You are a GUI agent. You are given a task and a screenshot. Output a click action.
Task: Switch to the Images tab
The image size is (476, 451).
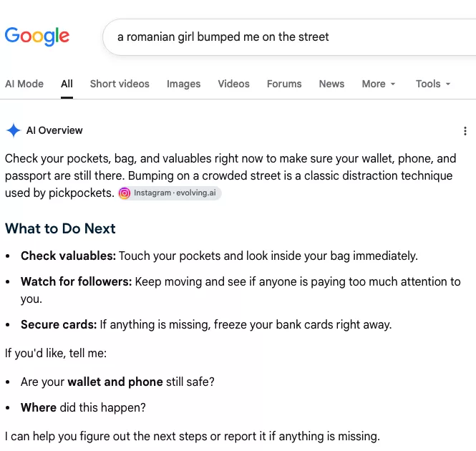click(184, 84)
